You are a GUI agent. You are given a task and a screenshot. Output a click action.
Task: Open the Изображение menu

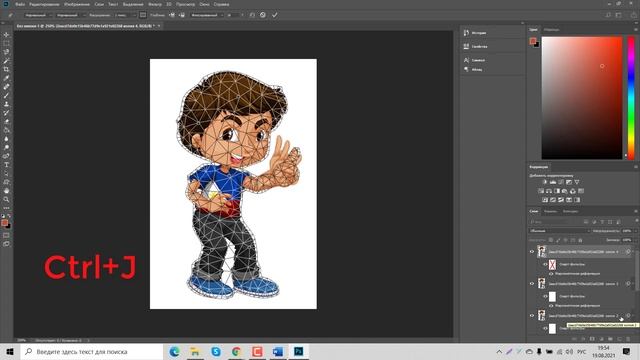point(77,4)
